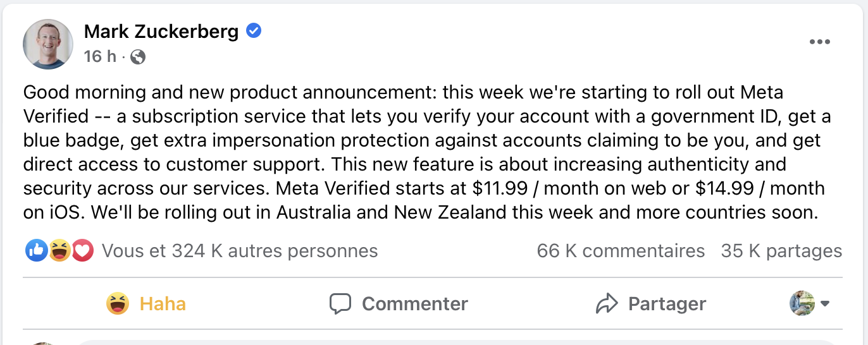Open Mark Zuckerberg's profile name link
The image size is (868, 345).
click(x=161, y=31)
